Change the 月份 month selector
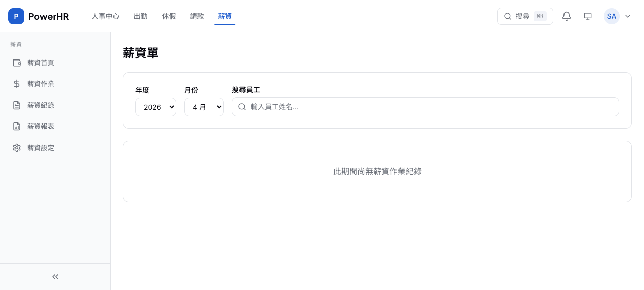Screen dimensions: 644x290 [204, 107]
